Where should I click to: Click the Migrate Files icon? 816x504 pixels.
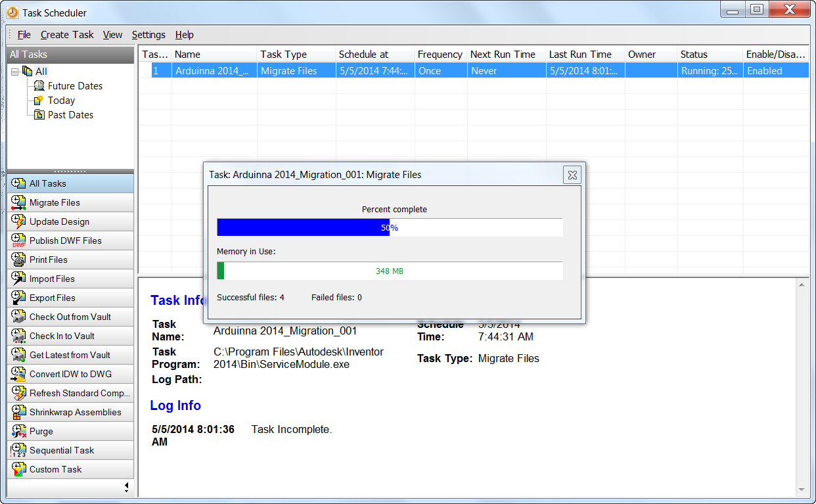point(18,202)
